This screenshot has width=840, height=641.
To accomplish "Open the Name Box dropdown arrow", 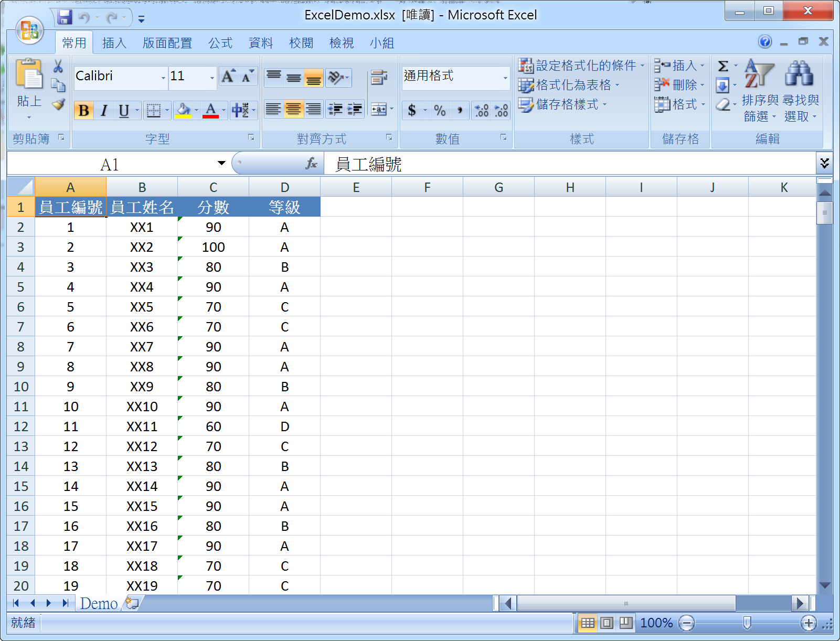I will click(222, 164).
